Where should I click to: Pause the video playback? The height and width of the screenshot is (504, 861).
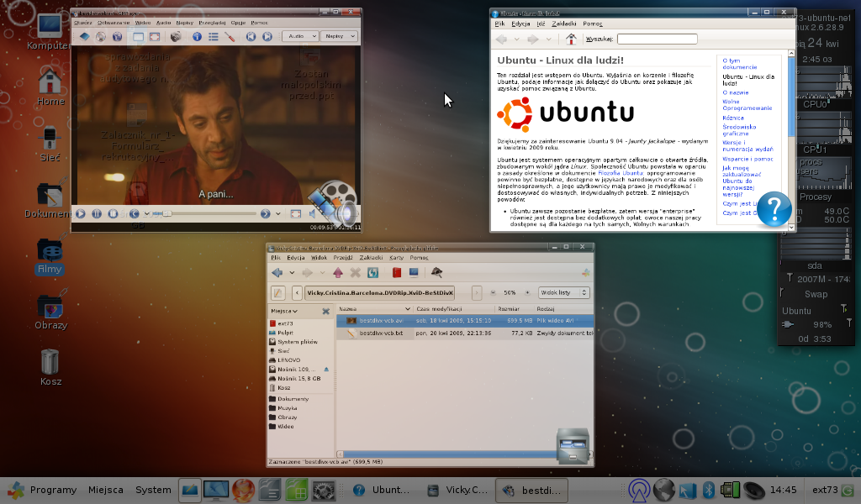[97, 213]
